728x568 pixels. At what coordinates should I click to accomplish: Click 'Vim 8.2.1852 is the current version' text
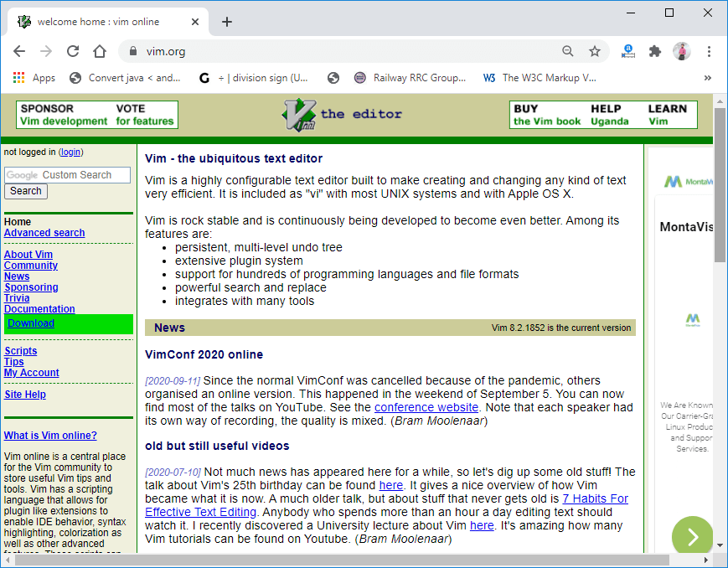[x=561, y=328]
